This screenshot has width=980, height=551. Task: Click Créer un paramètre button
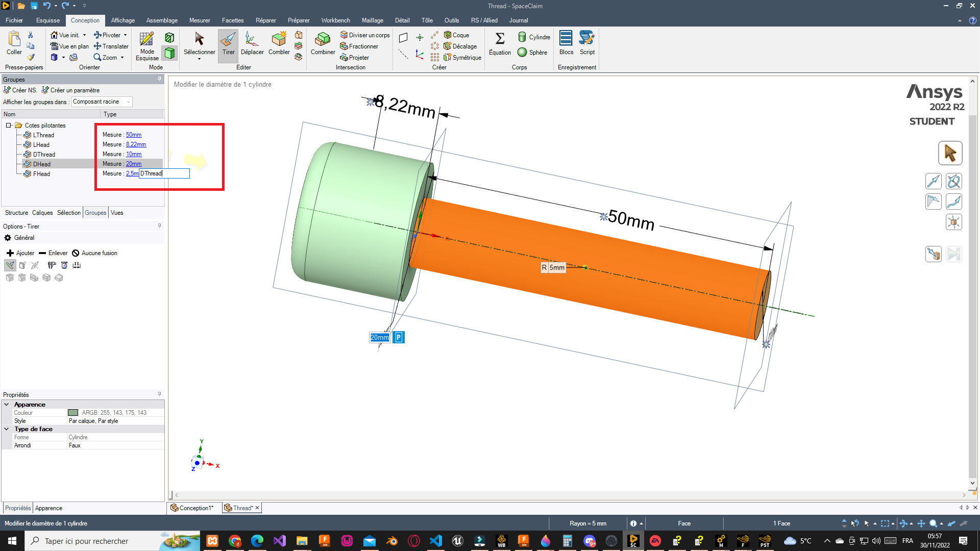point(70,90)
